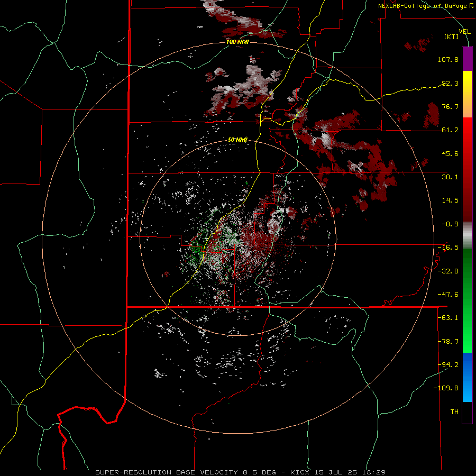
Task: Click the 50 NMI range ring label
Action: (237, 140)
